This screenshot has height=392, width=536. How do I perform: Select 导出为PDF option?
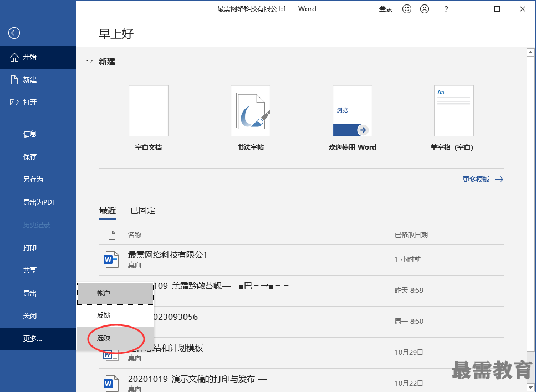pos(38,202)
